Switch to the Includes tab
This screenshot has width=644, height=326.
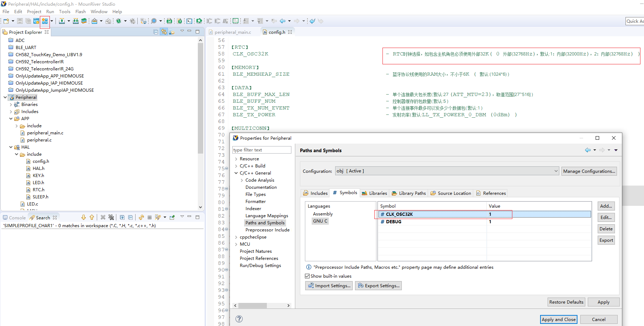coord(315,193)
